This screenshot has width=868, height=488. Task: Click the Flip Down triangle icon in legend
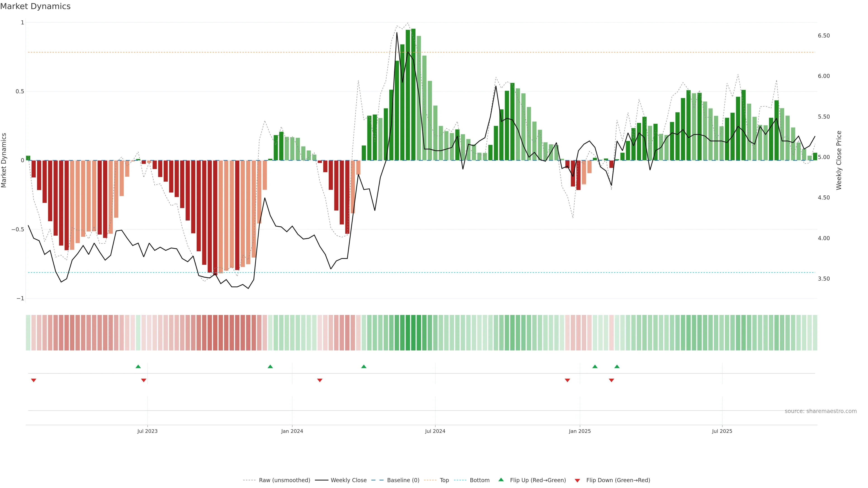(x=577, y=481)
